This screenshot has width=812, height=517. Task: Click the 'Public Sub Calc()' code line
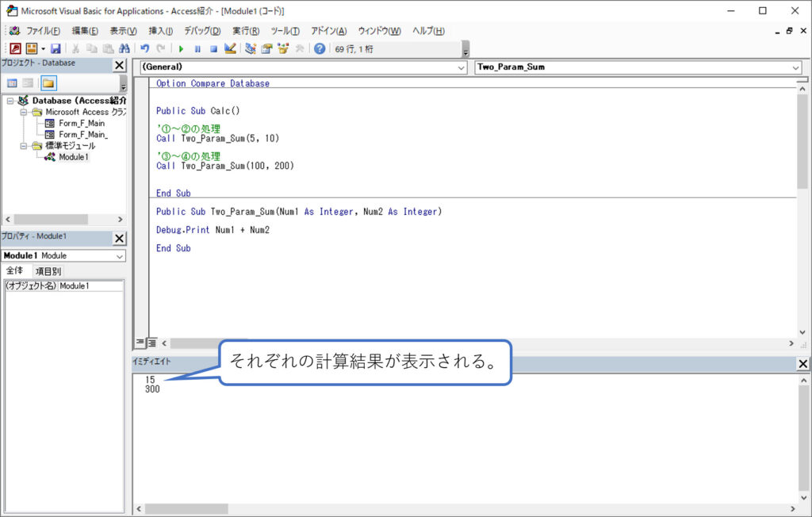[x=197, y=111]
